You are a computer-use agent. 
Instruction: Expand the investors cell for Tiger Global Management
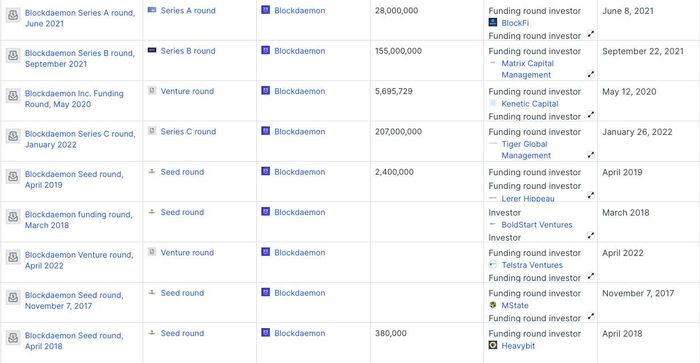[x=591, y=155]
